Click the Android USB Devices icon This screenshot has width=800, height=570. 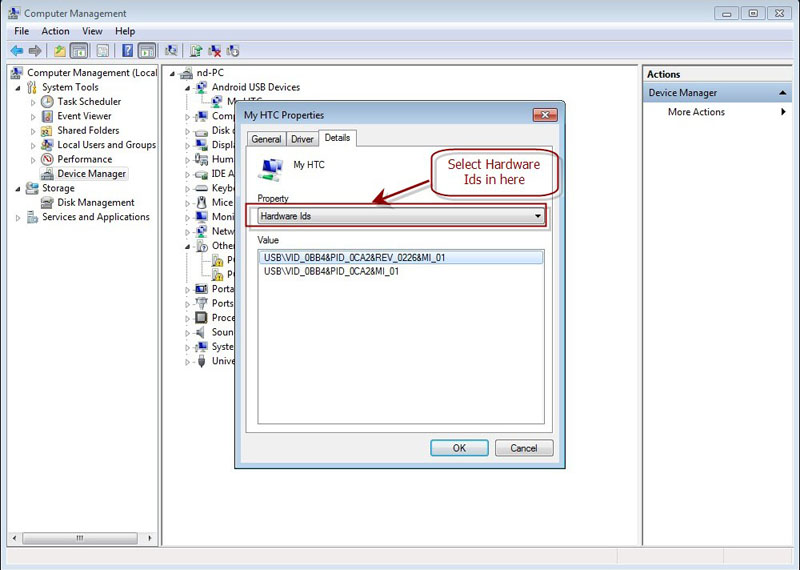pyautogui.click(x=202, y=87)
